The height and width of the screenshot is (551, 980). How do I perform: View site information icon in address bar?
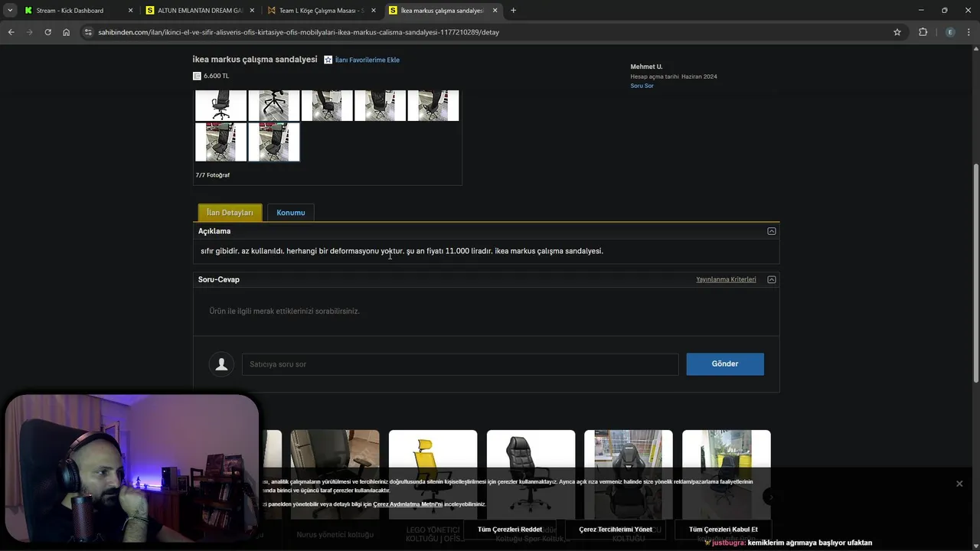click(x=88, y=32)
